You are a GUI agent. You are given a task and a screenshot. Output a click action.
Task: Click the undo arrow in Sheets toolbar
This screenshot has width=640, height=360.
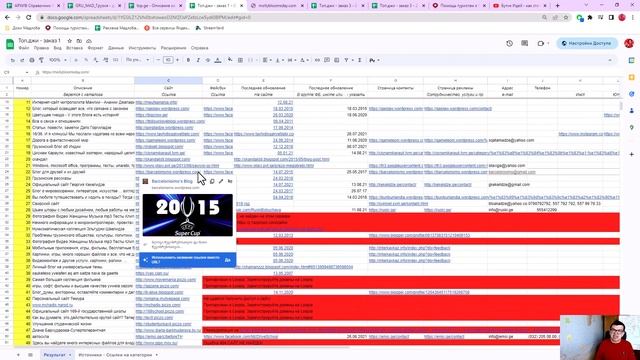coord(13,60)
